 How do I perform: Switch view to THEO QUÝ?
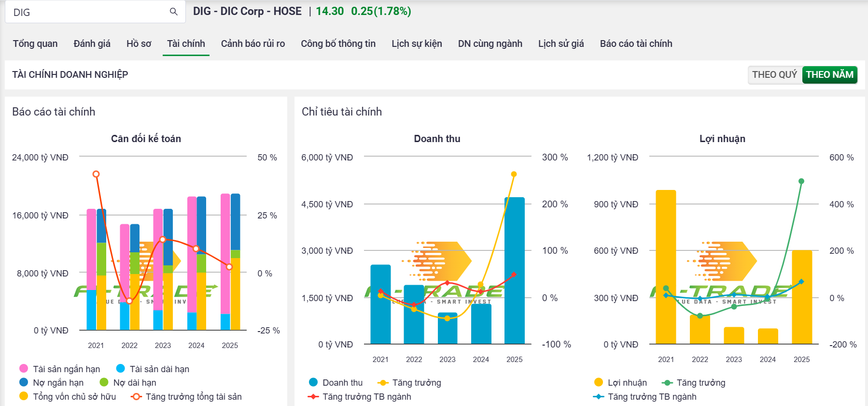pos(774,74)
